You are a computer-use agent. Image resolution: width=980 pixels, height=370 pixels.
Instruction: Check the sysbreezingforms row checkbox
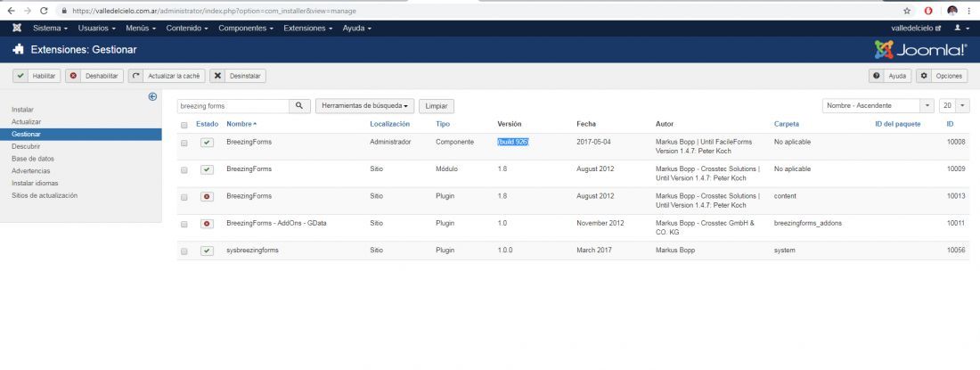click(x=184, y=251)
